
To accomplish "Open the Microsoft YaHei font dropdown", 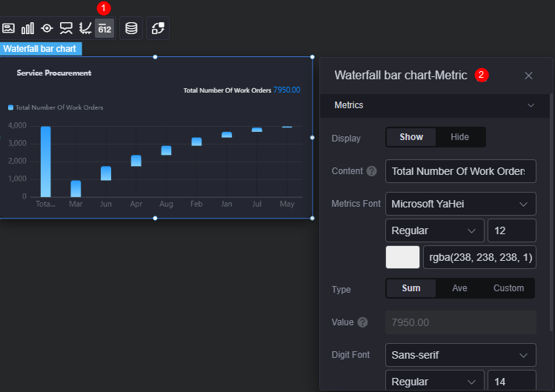I will click(460, 204).
